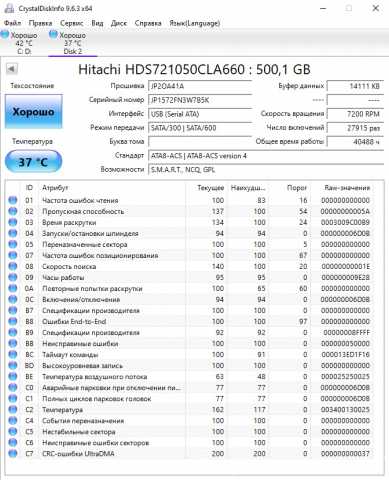Click the 14111 KB buffer size field
Viewport: 389px width, 480px height.
355,86
